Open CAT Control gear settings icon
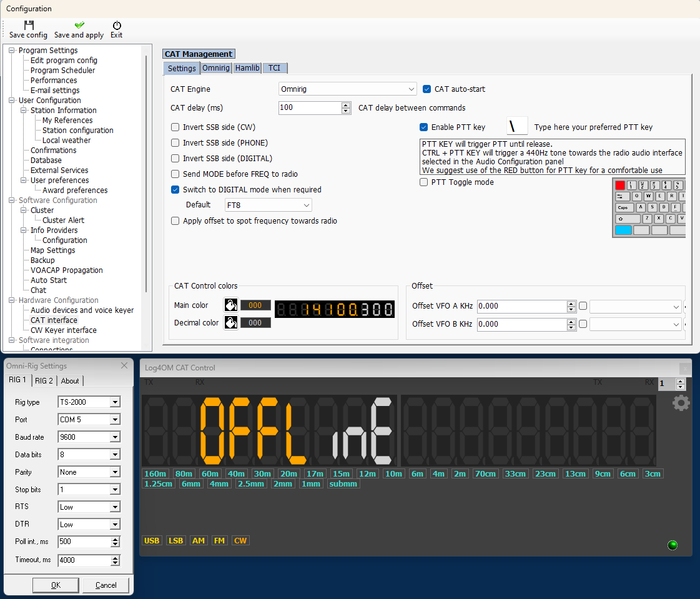 (x=681, y=403)
